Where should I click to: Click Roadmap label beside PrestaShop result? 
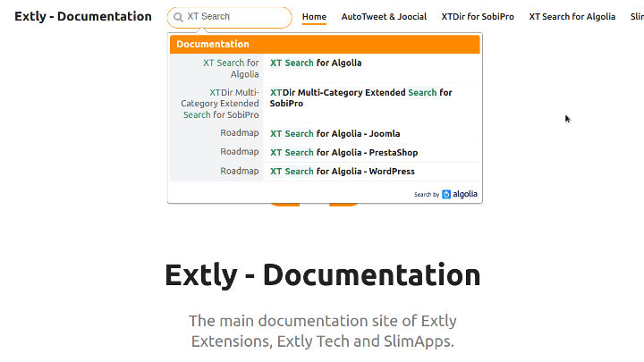click(240, 152)
